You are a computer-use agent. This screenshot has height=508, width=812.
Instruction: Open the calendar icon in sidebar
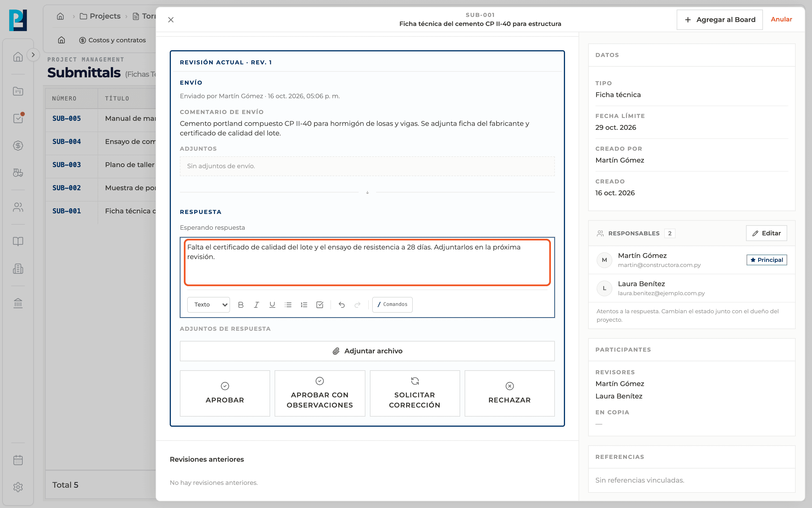pos(18,460)
